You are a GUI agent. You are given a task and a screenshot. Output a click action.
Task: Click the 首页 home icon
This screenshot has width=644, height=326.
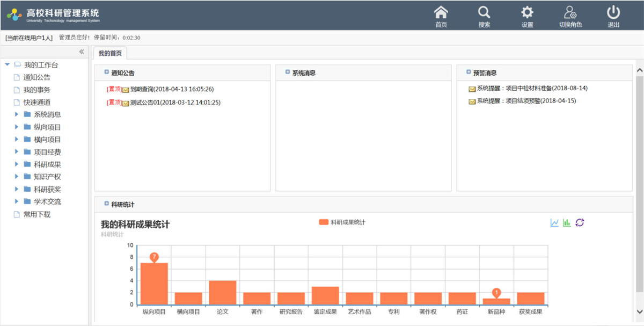click(x=441, y=13)
